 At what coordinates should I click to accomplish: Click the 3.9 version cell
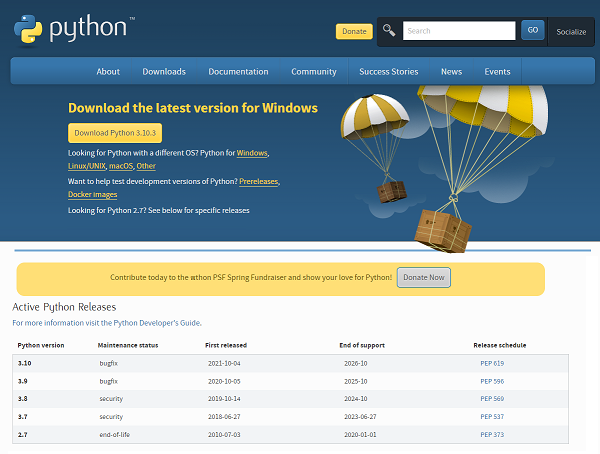click(23, 381)
